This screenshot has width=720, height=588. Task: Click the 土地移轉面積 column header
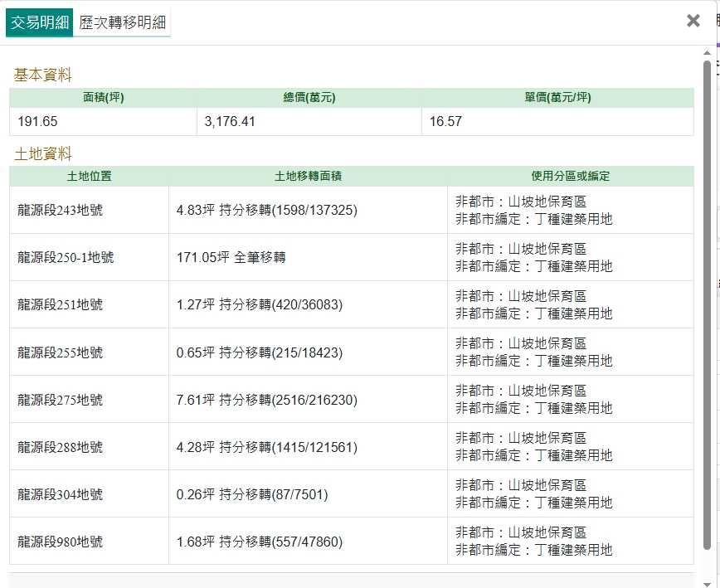pos(308,176)
